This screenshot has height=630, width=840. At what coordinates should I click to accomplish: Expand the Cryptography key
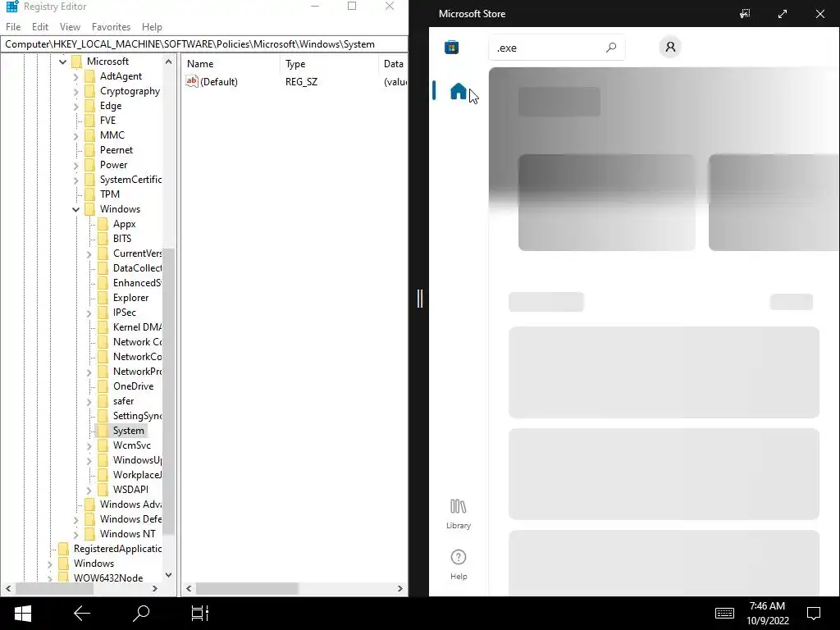tap(75, 92)
